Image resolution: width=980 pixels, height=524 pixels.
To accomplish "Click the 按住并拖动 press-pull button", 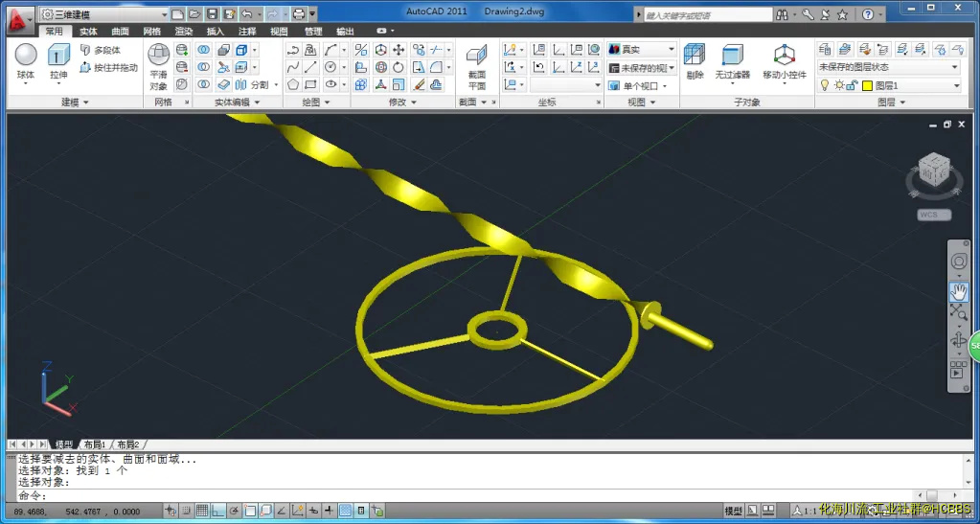I will (x=108, y=68).
